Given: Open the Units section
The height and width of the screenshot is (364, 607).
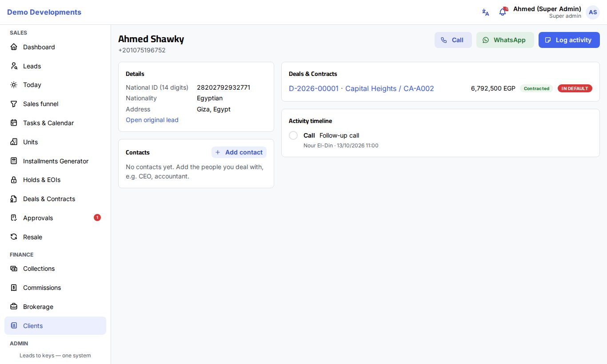Looking at the screenshot, I should pyautogui.click(x=55, y=142).
